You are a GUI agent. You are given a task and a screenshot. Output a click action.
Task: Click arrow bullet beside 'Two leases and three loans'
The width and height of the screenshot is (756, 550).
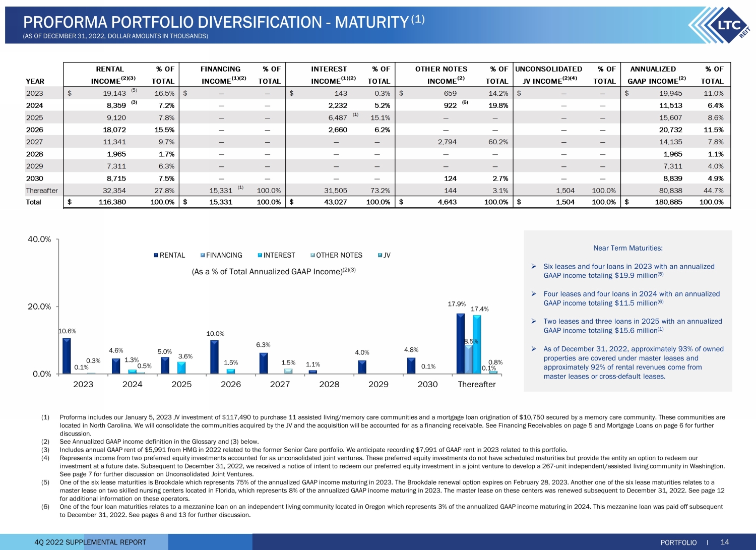click(534, 321)
